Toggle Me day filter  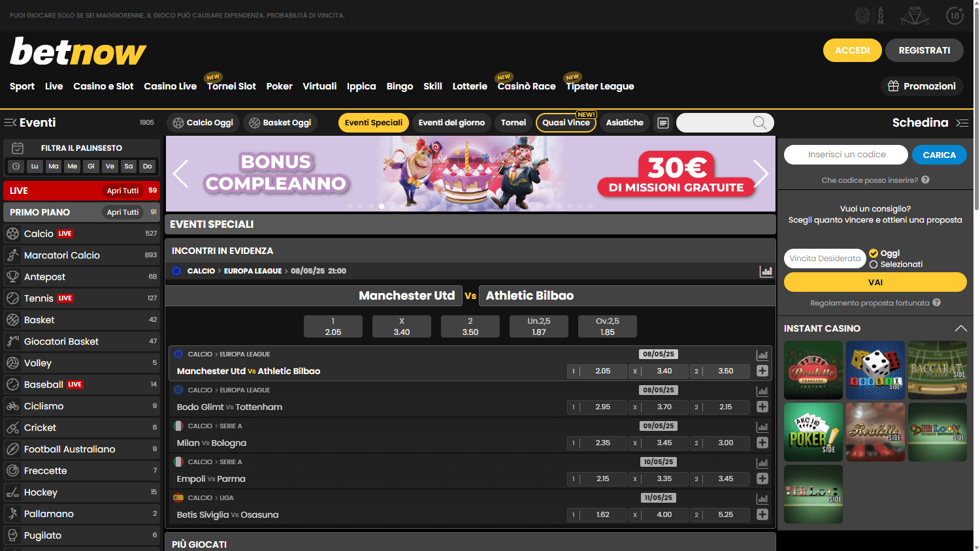(73, 166)
